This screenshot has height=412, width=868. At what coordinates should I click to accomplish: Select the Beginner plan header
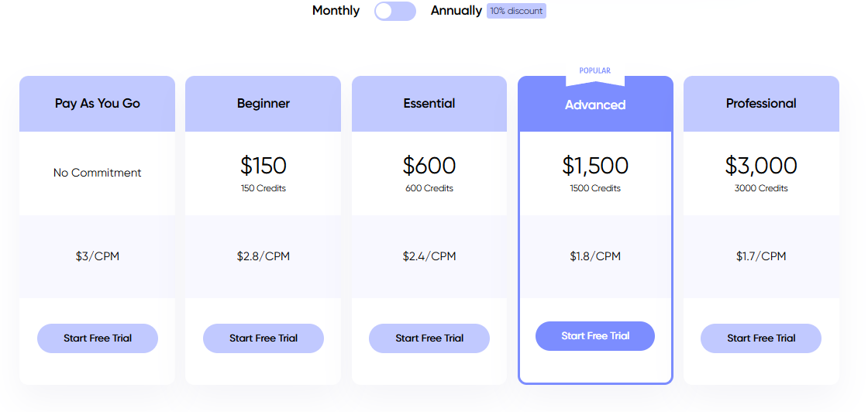(x=263, y=104)
